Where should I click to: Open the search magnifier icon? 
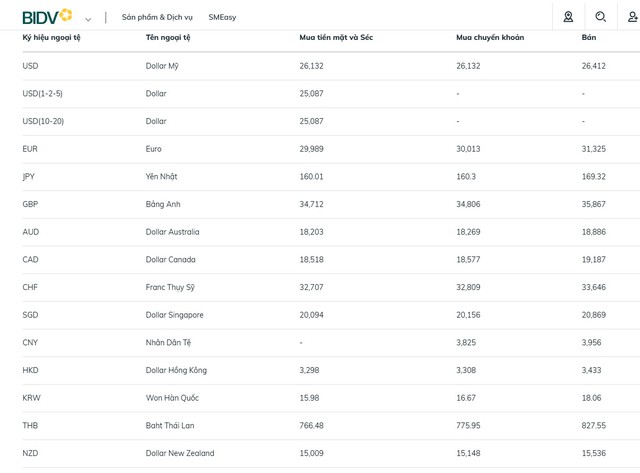point(600,17)
